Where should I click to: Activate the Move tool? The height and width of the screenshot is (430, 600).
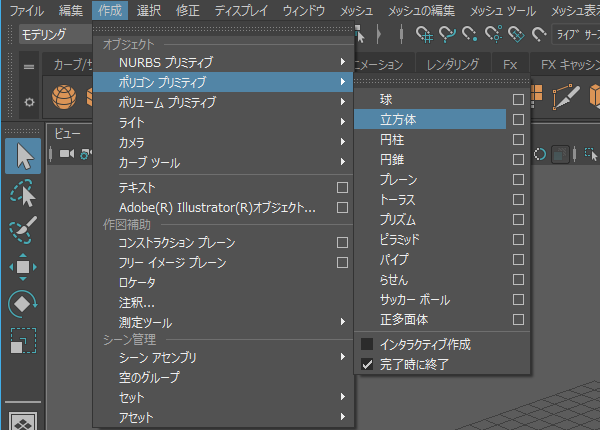[x=24, y=267]
